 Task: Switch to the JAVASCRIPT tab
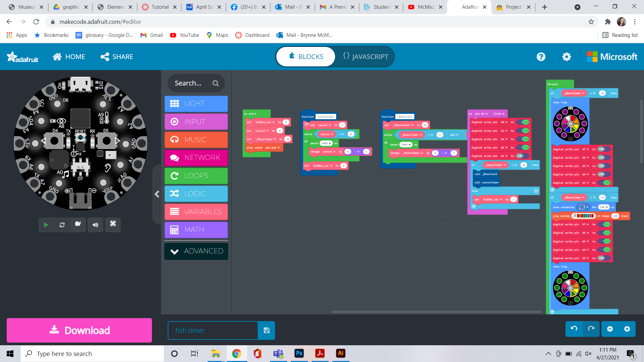365,56
